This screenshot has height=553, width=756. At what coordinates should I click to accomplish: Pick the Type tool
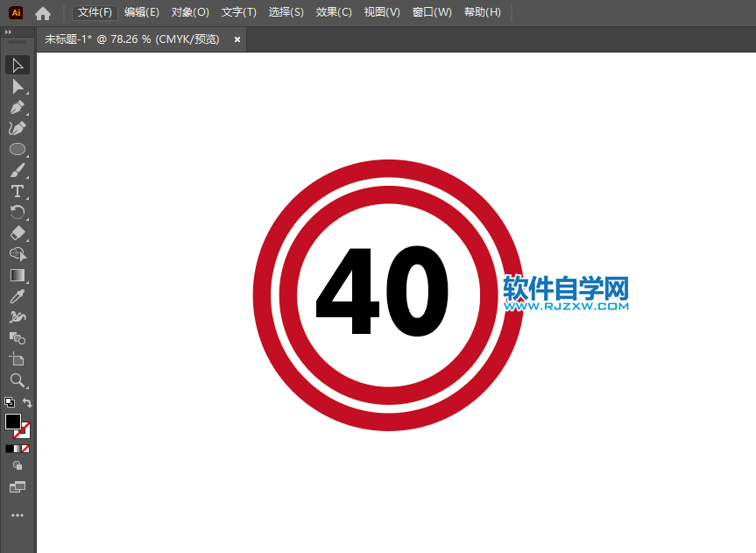point(18,191)
